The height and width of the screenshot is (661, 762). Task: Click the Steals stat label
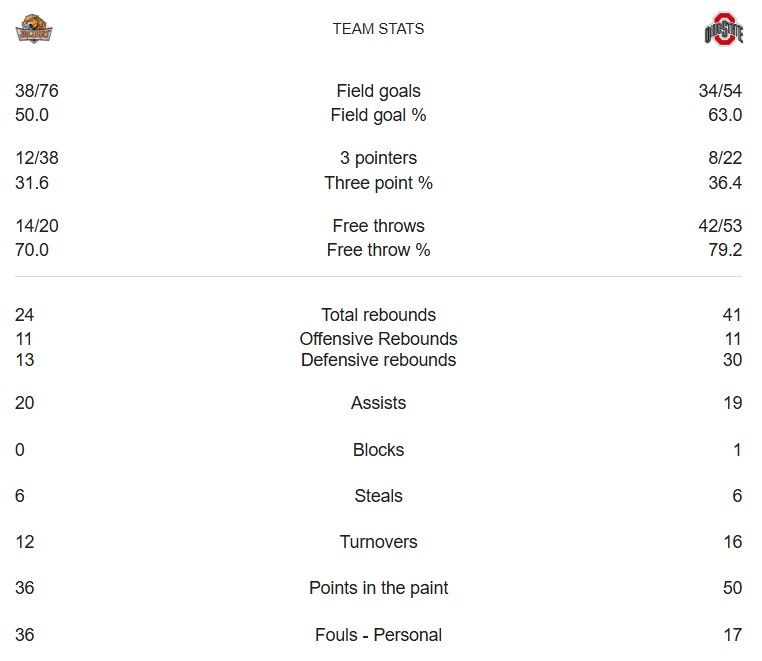tap(378, 496)
